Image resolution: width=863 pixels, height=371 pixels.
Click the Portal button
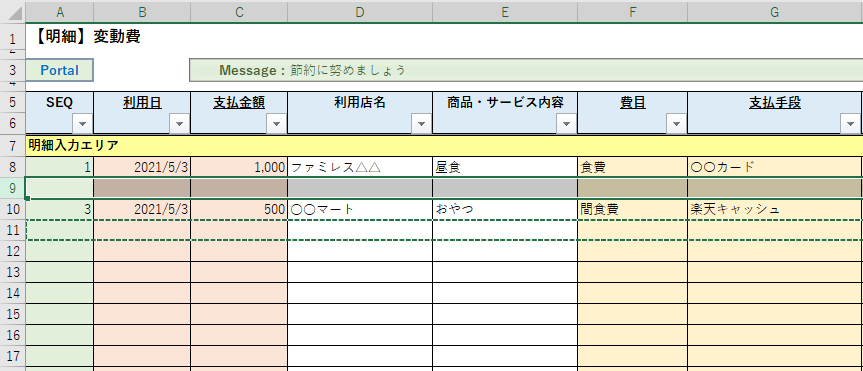click(x=59, y=70)
